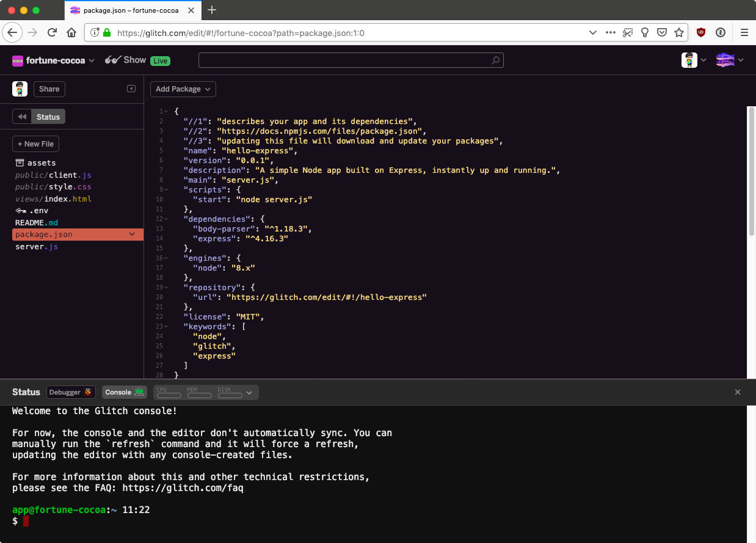Viewport: 756px width, 543px height.
Task: Open the user account dropdown arrow
Action: (x=703, y=60)
